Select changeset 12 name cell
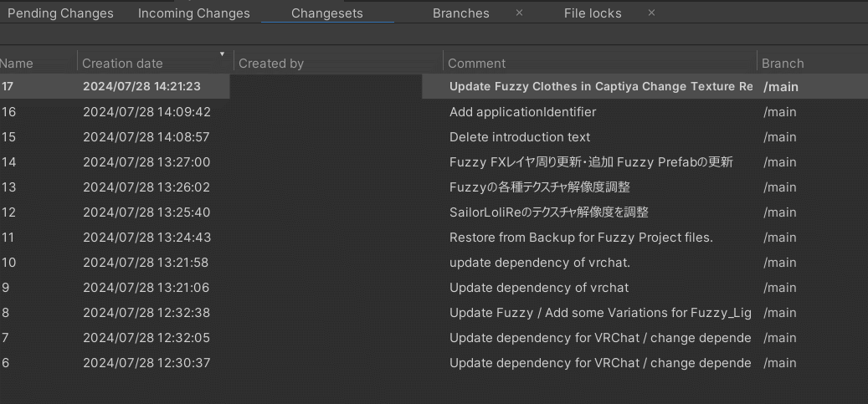 (x=8, y=212)
